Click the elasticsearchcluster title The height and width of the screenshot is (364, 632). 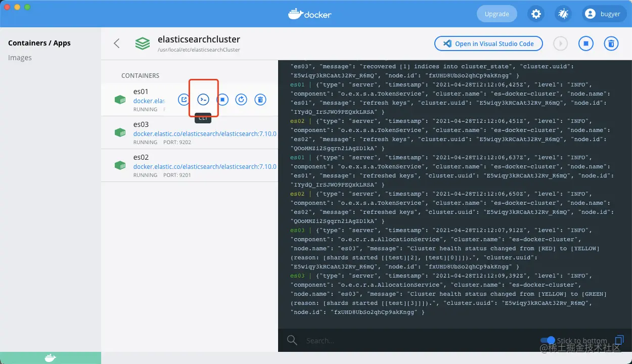pyautogui.click(x=199, y=39)
